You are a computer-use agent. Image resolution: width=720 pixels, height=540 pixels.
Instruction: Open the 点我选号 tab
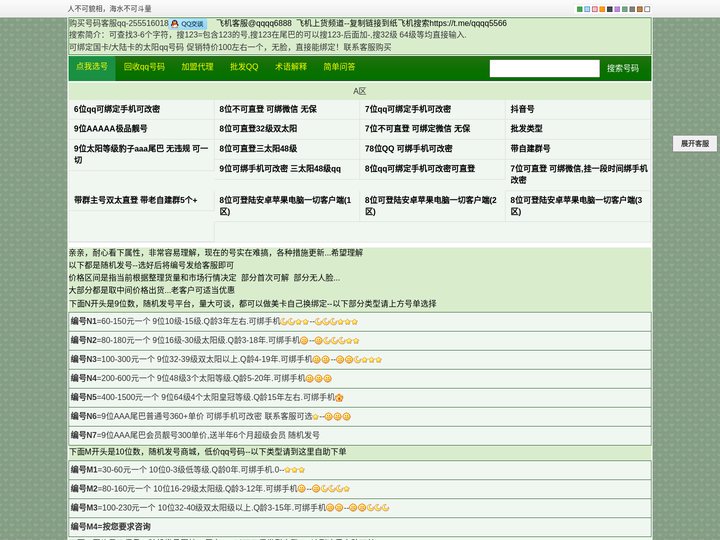(92, 67)
